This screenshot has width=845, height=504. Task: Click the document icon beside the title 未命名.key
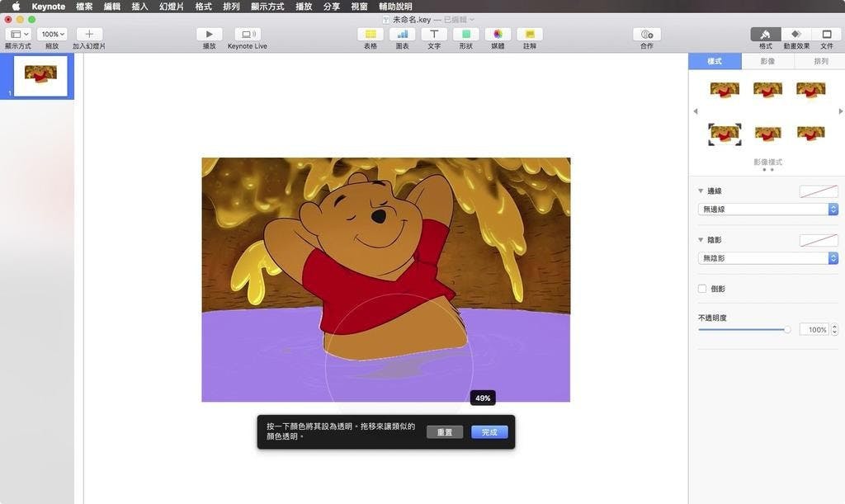pos(386,20)
